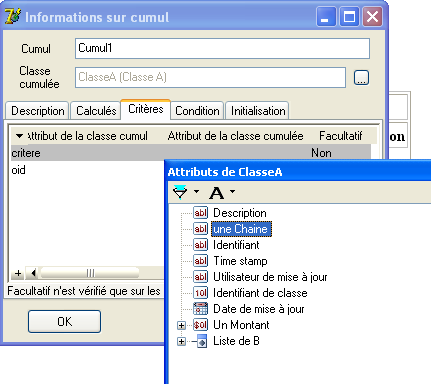Image resolution: width=431 pixels, height=384 pixels.
Task: Expand the Un Montant tree node
Action: coord(181,325)
